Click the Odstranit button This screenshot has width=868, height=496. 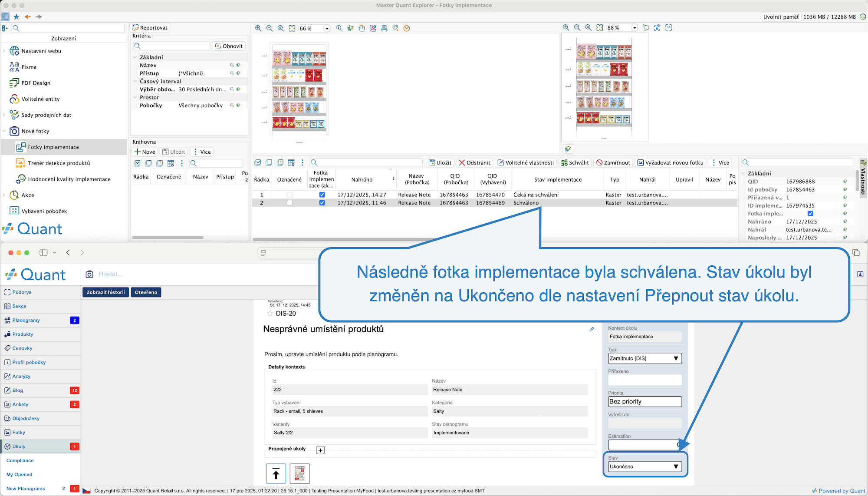tap(474, 162)
